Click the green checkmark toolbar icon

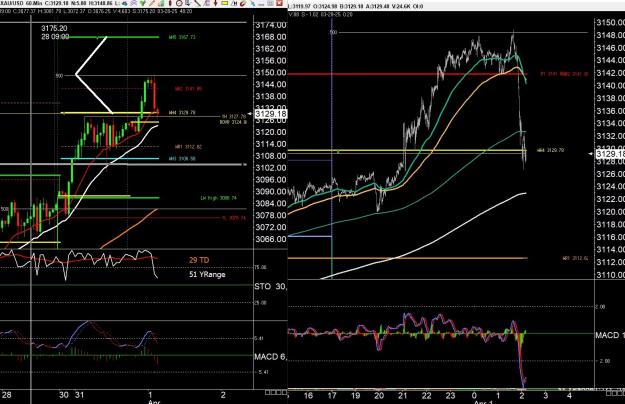(x=142, y=3)
